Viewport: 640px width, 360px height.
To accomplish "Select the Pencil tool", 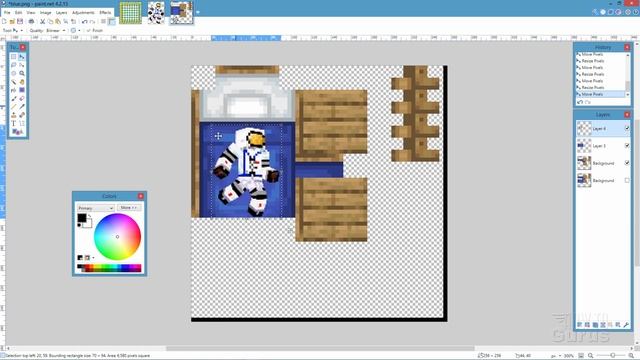I will (x=13, y=107).
